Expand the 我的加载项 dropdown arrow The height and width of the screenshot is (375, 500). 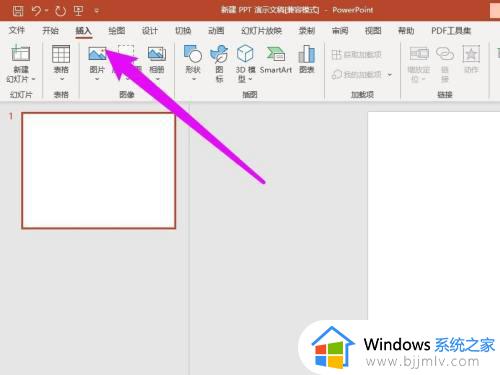click(x=389, y=75)
